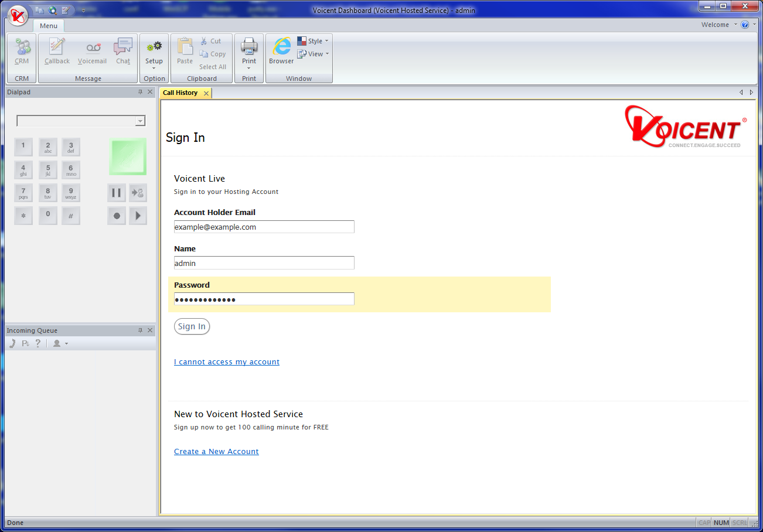
Task: Click the Sign In button
Action: point(192,326)
